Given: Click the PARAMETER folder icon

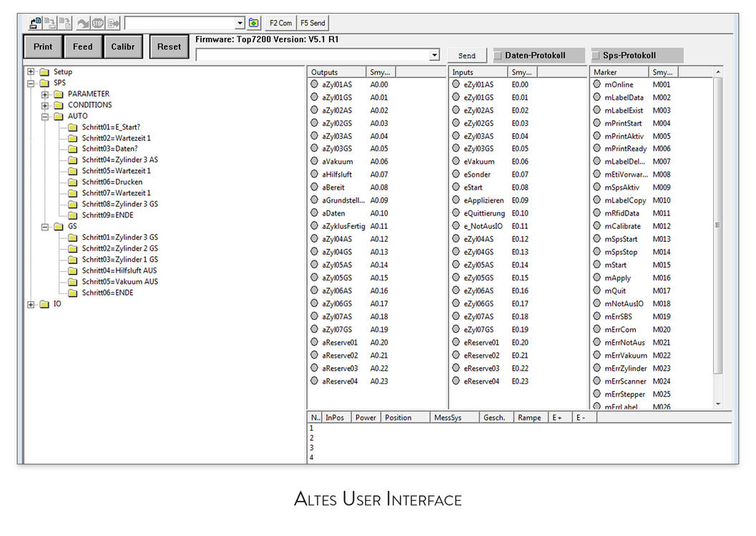Looking at the screenshot, I should [59, 94].
